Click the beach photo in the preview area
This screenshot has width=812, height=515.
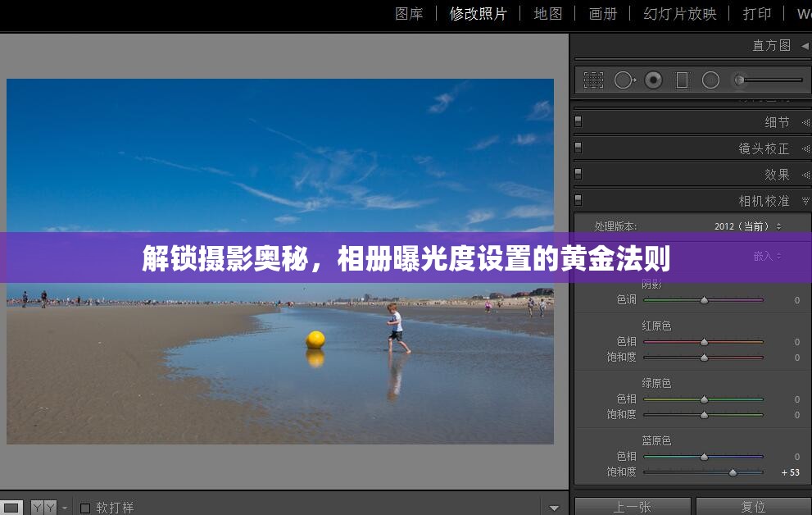click(280, 261)
